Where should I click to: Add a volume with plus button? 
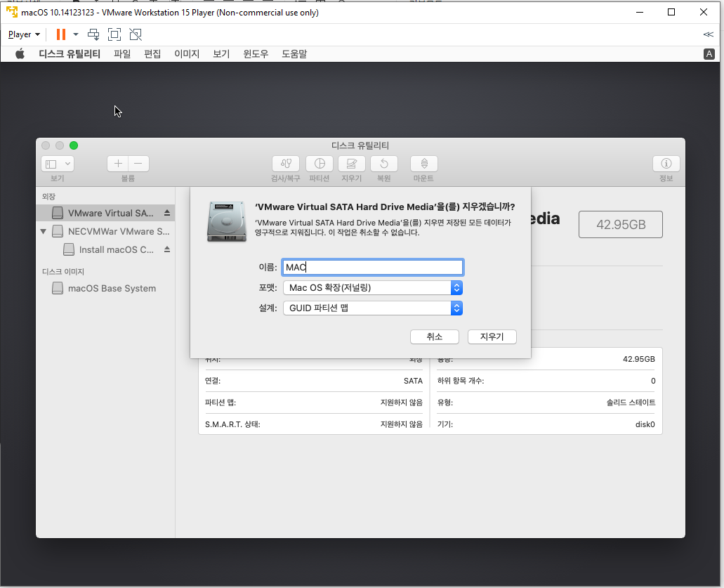point(118,164)
